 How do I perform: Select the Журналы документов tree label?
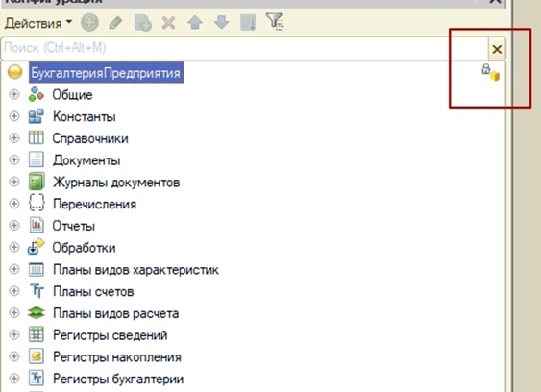pyautogui.click(x=116, y=183)
